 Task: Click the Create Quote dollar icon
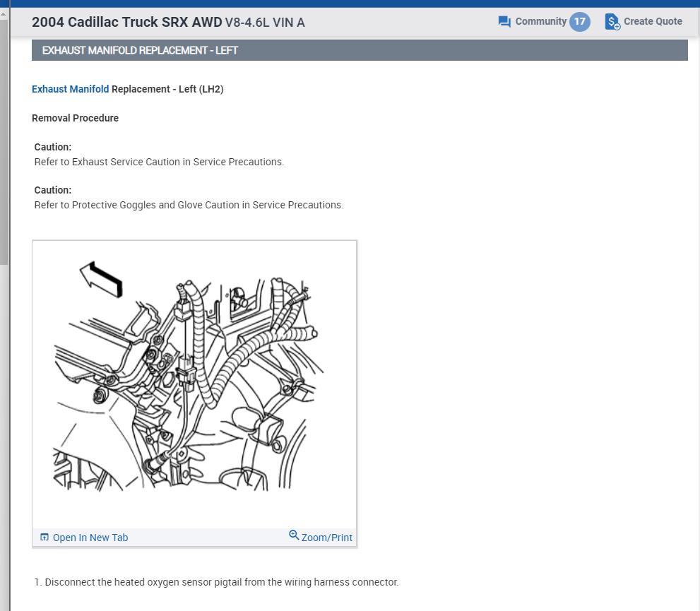[x=612, y=21]
